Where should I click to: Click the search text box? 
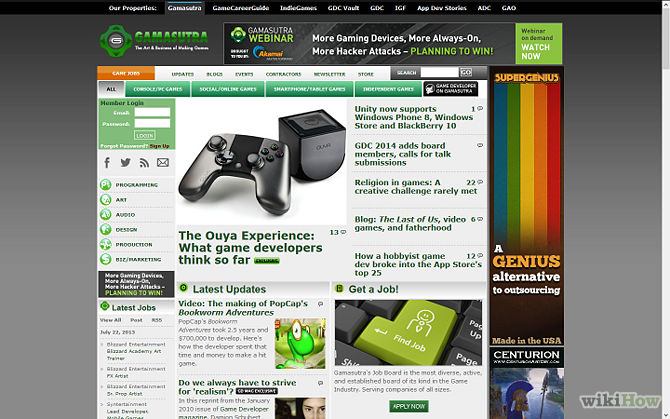(x=439, y=72)
